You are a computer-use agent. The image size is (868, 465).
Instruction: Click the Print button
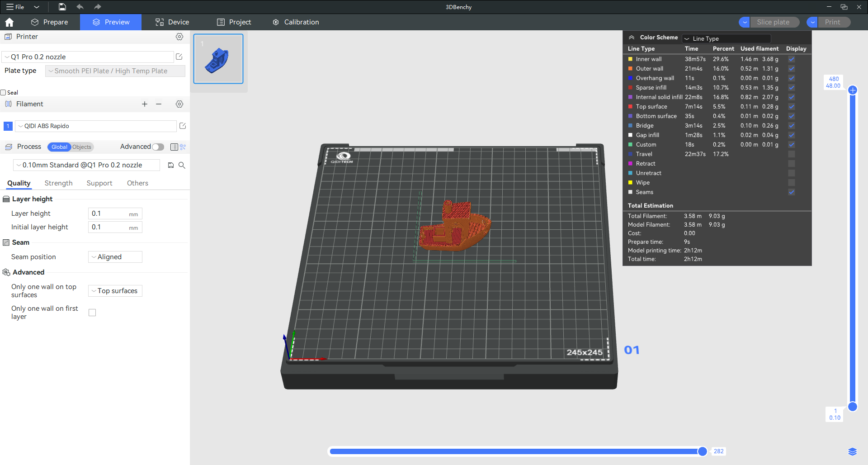click(833, 22)
